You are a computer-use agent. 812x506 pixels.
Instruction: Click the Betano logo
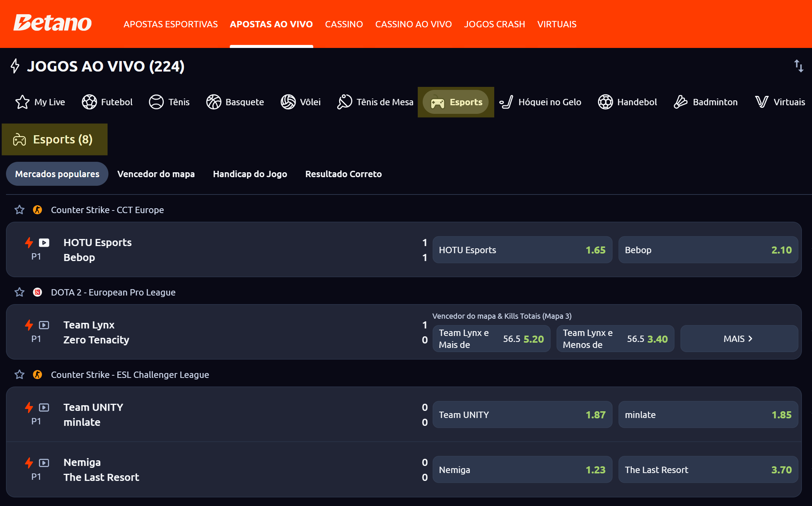(52, 23)
